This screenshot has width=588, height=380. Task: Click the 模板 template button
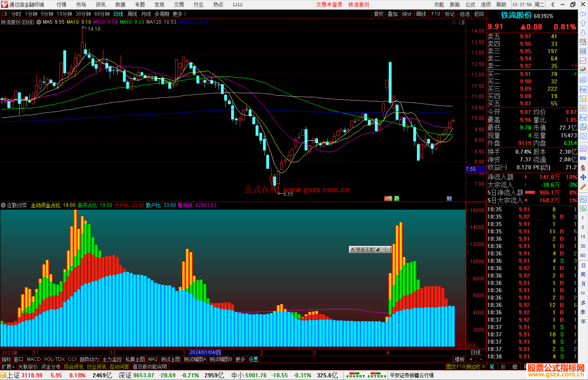[460, 359]
